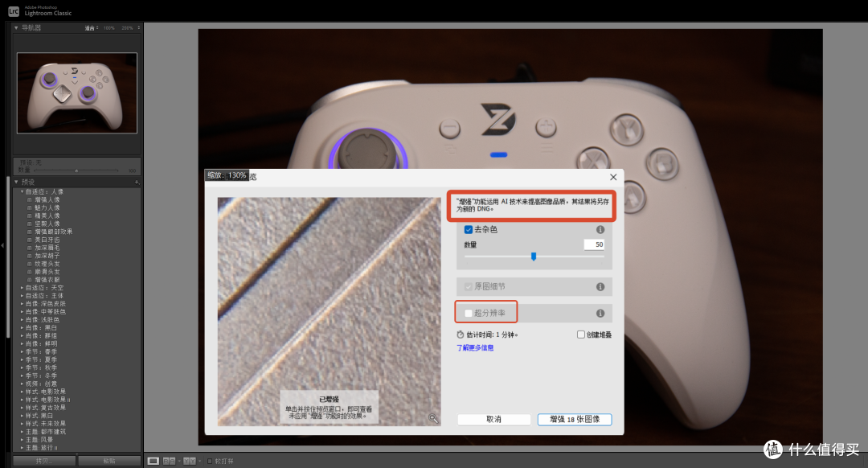Viewport: 868px width, 468px height.
Task: Click the plus icon in 预设 panel header
Action: [137, 183]
